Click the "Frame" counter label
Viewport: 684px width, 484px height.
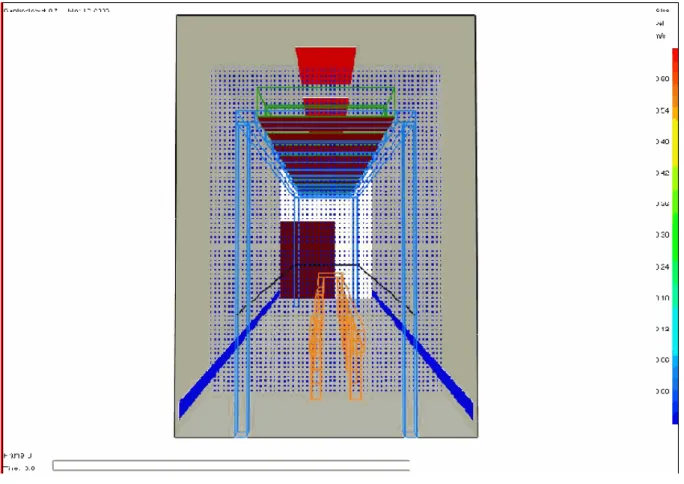pyautogui.click(x=17, y=456)
